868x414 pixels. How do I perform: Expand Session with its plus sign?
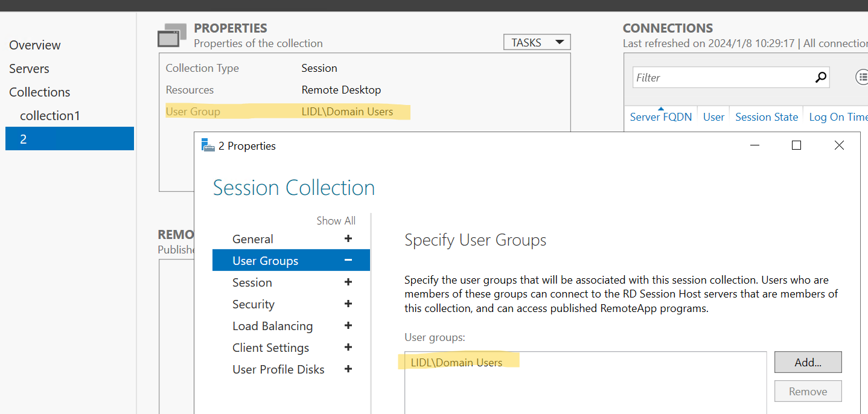click(348, 282)
